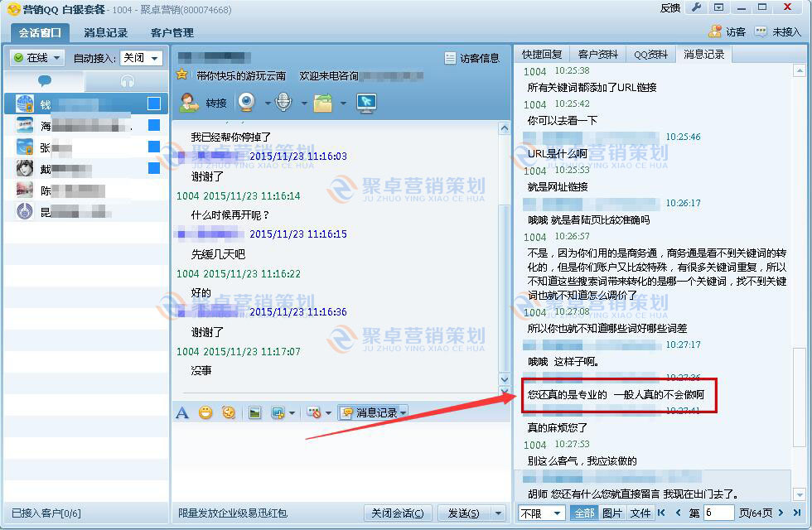Filter message records by 文件
The image size is (812, 530).
[x=640, y=513]
